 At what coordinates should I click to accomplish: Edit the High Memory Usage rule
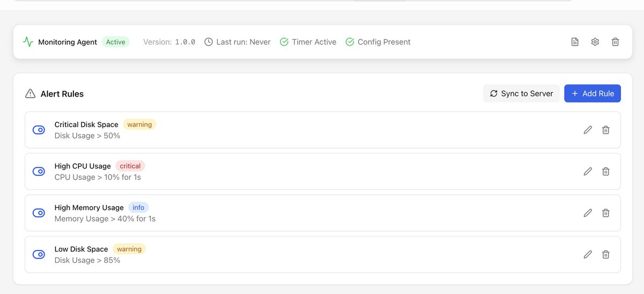(x=588, y=213)
